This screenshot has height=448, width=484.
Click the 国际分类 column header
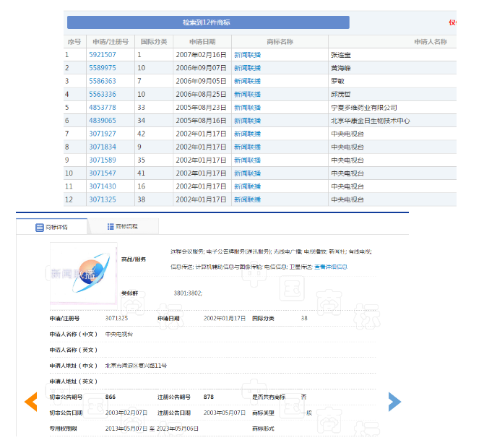tap(154, 42)
